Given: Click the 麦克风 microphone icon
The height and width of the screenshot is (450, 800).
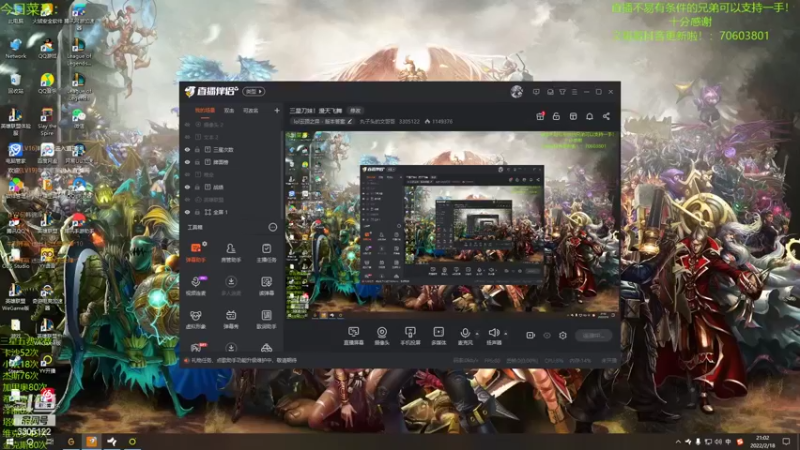Looking at the screenshot, I should (x=465, y=333).
